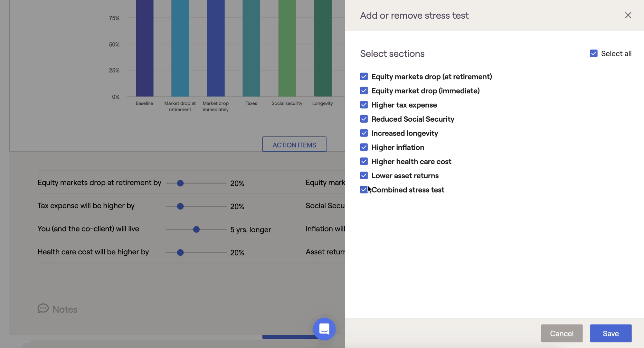Viewport: 644px width, 348px height.
Task: Click the equity markets drop slider handle
Action: (180, 183)
